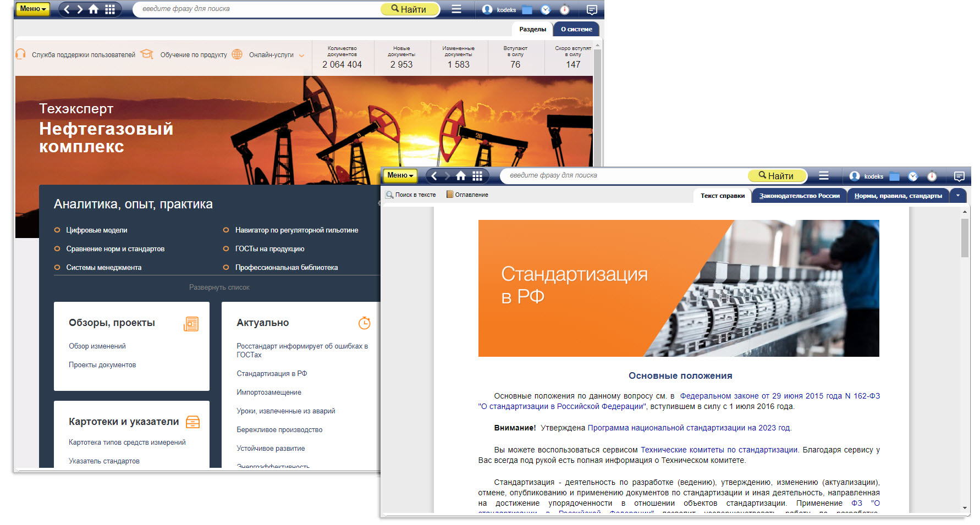
Task: Open Служба поддержки пользователей
Action: 84,55
